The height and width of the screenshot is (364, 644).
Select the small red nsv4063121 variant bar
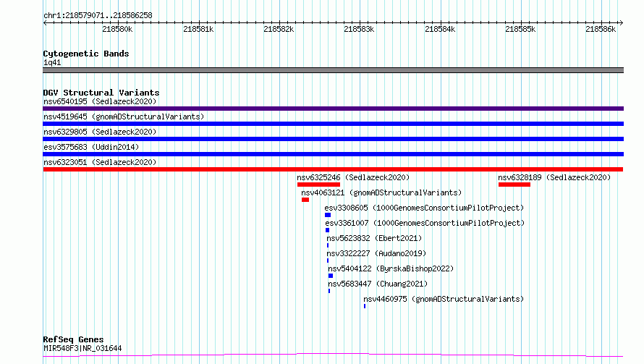(x=305, y=200)
